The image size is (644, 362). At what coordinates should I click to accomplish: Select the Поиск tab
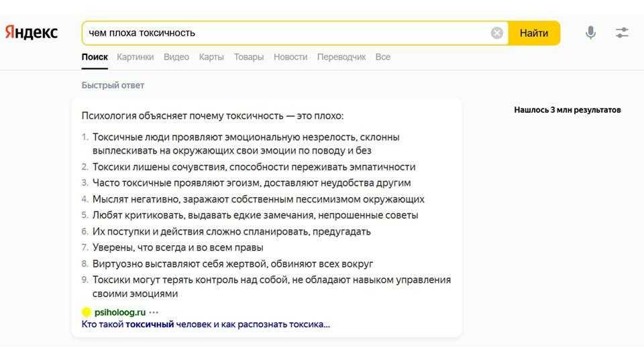95,57
